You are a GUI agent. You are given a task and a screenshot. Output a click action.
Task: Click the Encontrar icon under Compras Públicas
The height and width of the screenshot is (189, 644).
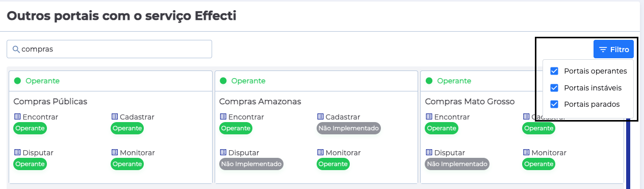tap(17, 117)
